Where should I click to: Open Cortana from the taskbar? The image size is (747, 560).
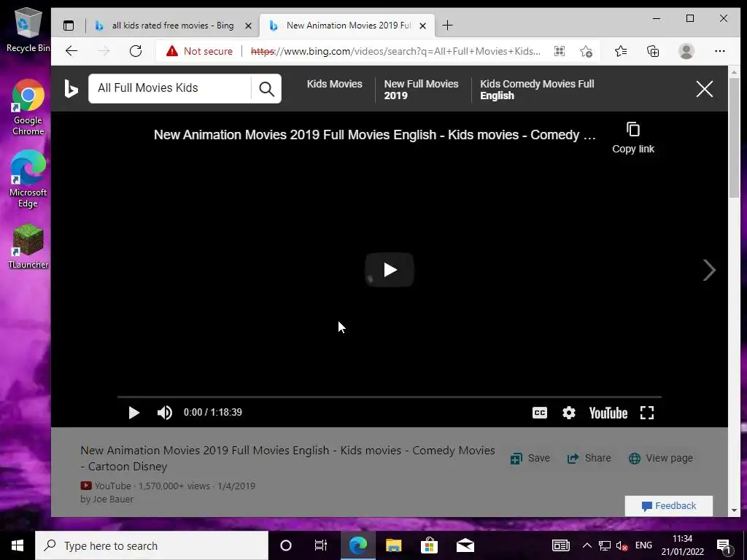tap(286, 545)
